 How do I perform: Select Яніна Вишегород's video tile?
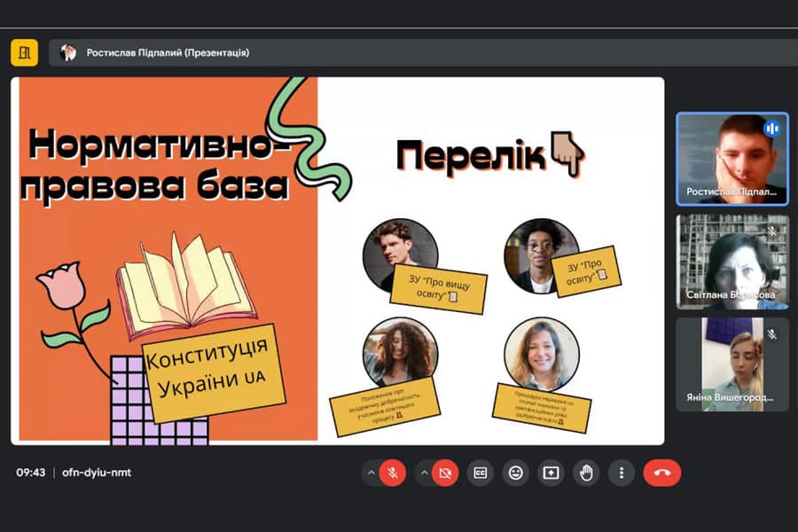pos(731,364)
